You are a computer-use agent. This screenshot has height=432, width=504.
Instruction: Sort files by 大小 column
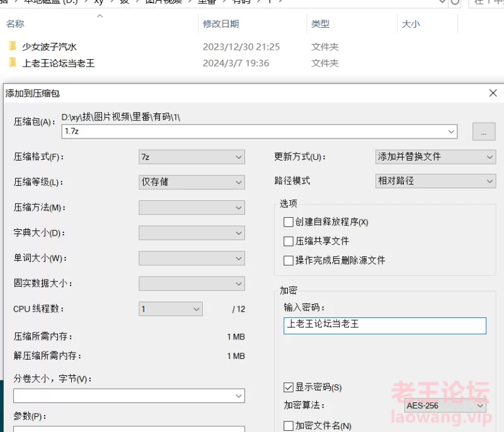(x=411, y=24)
